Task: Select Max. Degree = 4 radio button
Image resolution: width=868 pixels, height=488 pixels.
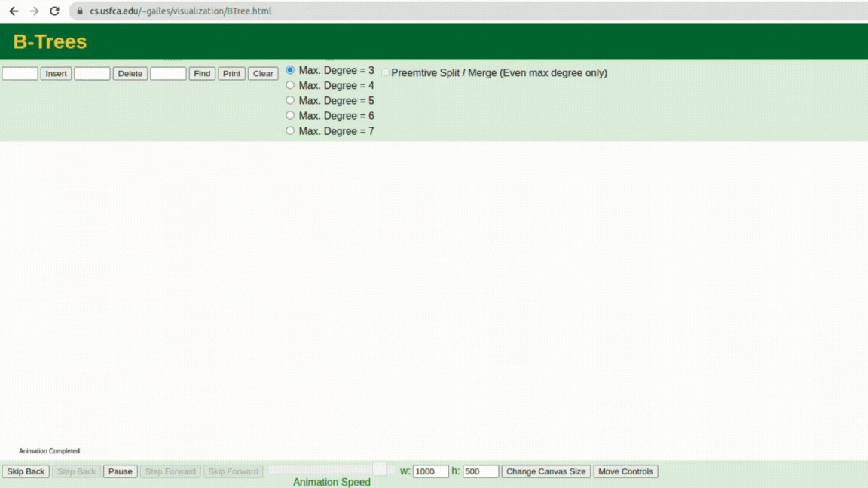Action: click(x=290, y=85)
